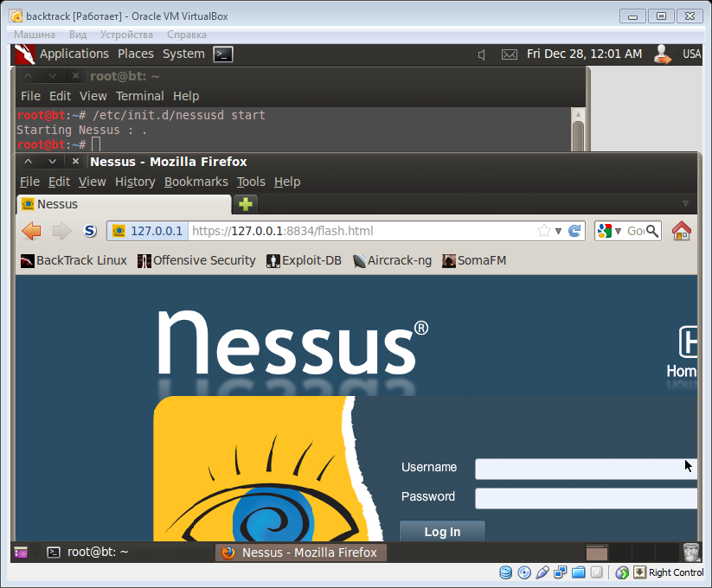This screenshot has width=712, height=588.
Task: Click VirtualBox shared folders status icon
Action: click(578, 572)
